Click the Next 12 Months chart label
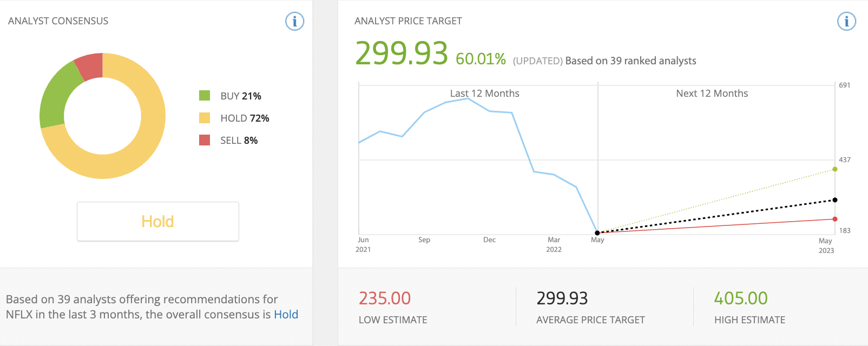Viewport: 868px width, 346px height. pyautogui.click(x=712, y=94)
